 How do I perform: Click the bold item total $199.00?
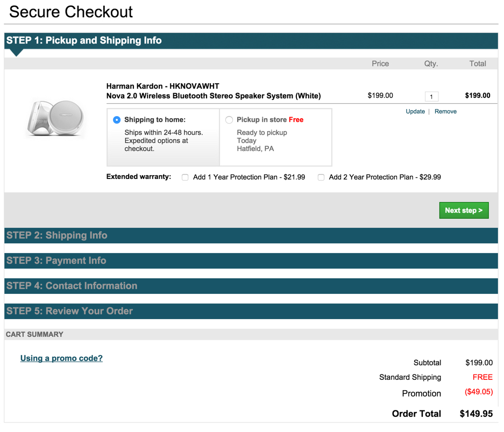[478, 96]
